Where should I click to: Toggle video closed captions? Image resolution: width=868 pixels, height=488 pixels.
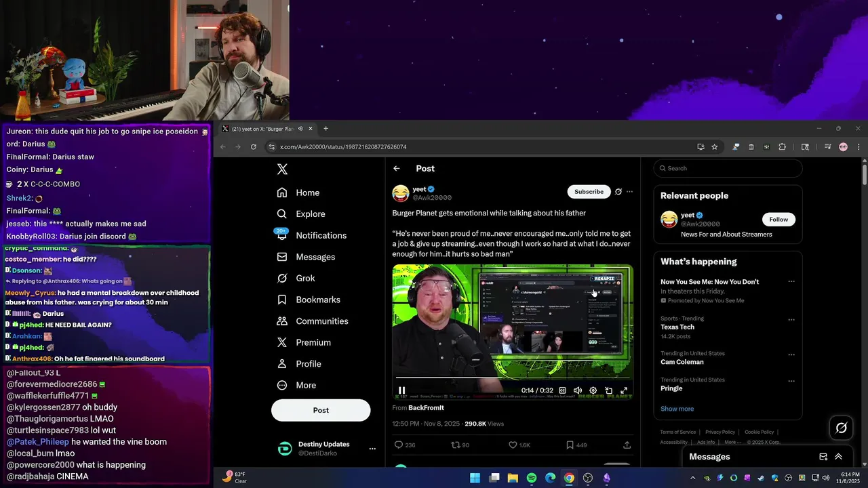(562, 390)
